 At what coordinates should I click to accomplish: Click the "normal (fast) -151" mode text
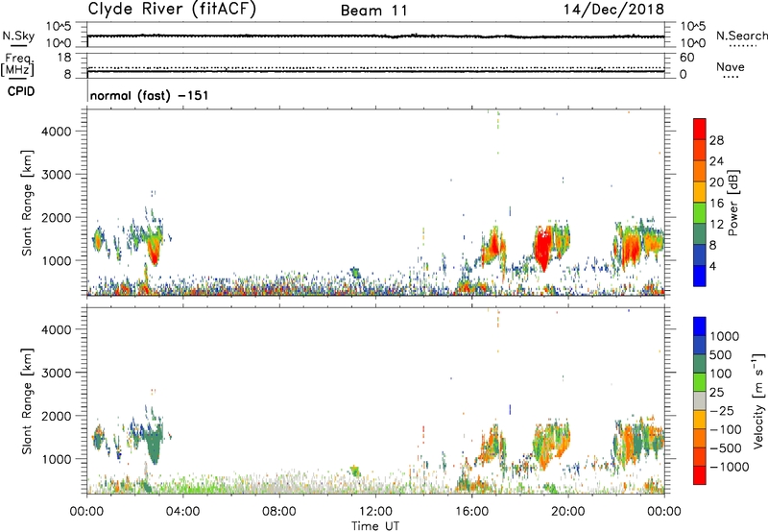coord(150,95)
